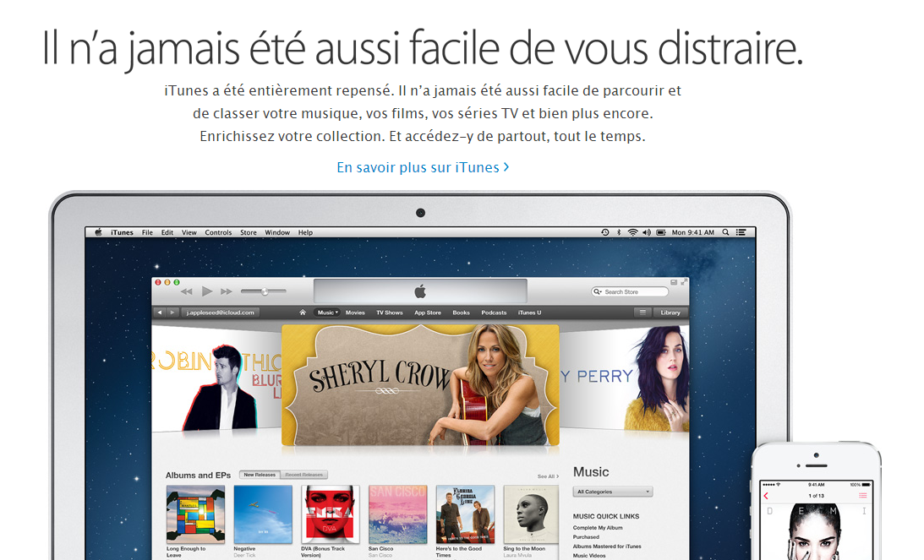The width and height of the screenshot is (924, 560).
Task: Click in the Search Store field
Action: coord(630,291)
